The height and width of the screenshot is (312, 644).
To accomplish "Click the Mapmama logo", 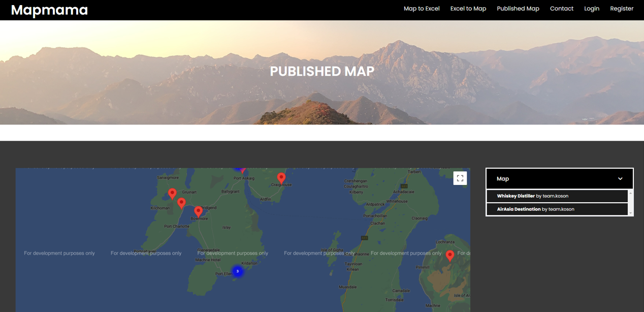I will (49, 10).
